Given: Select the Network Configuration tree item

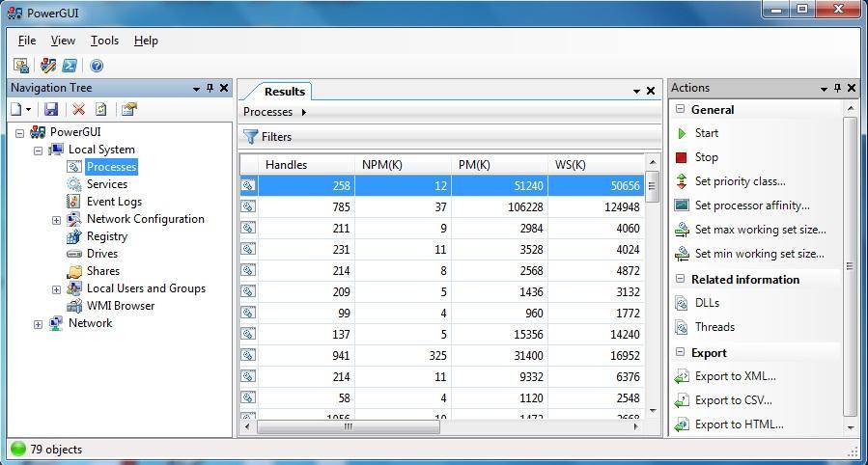Looking at the screenshot, I should pos(145,219).
